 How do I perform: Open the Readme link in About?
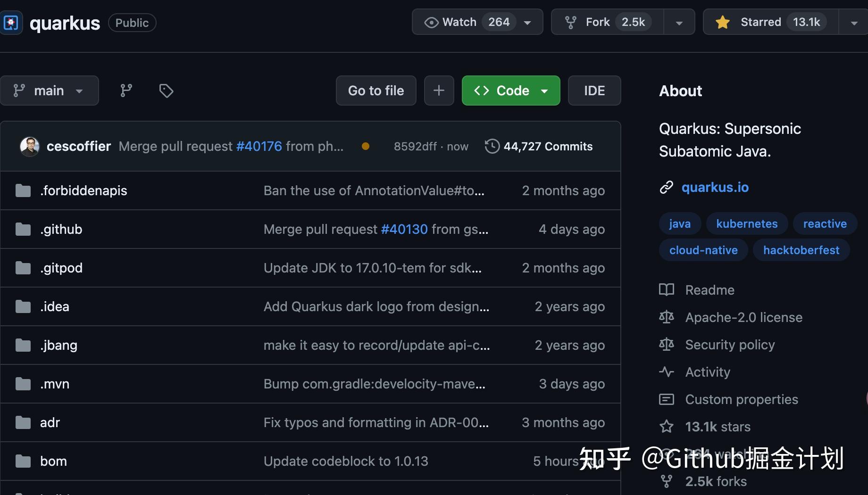click(x=709, y=290)
